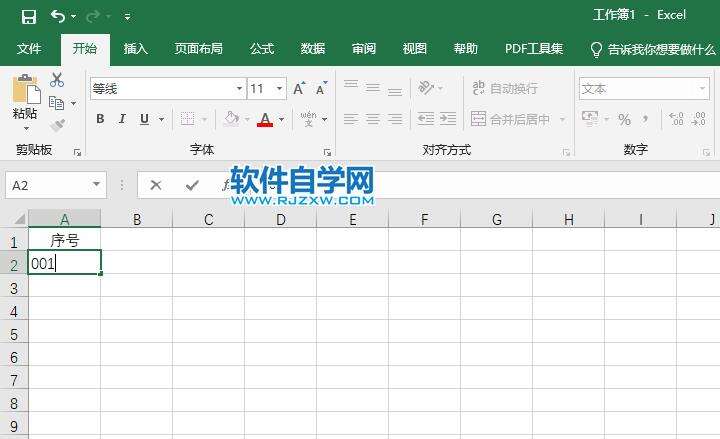Open the 帮助 tab
720x439 pixels.
pyautogui.click(x=466, y=49)
